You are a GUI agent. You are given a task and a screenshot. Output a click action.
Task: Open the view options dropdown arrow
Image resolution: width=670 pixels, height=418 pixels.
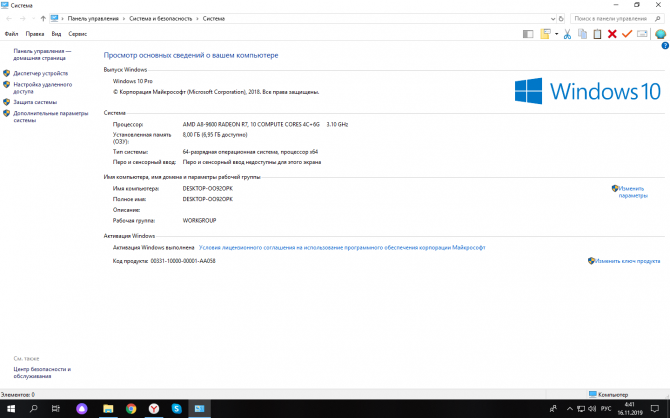point(556,33)
